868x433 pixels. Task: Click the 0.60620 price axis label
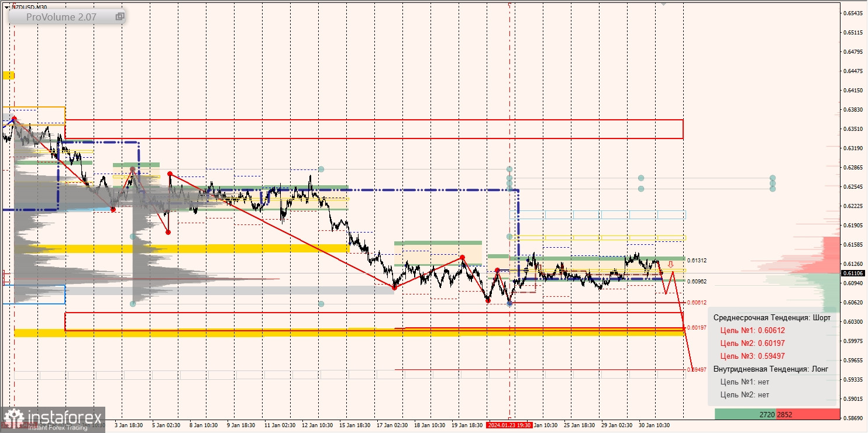(x=853, y=302)
